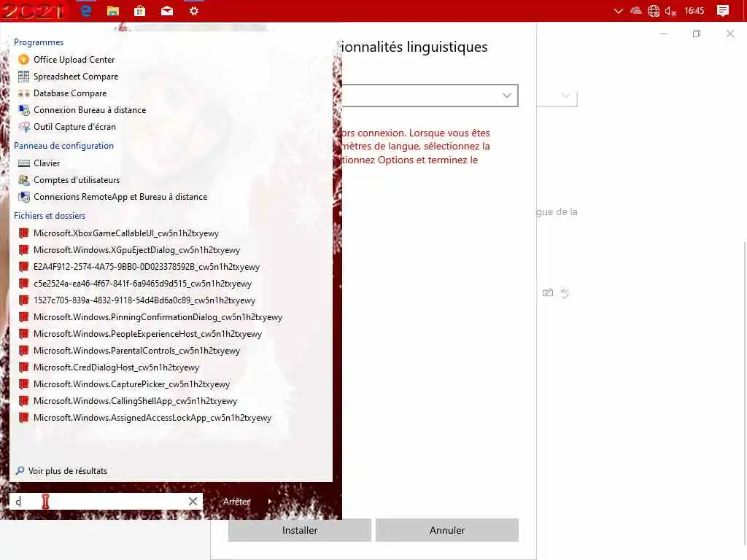The image size is (747, 560).
Task: Click the 16:45 clock
Action: coord(694,11)
